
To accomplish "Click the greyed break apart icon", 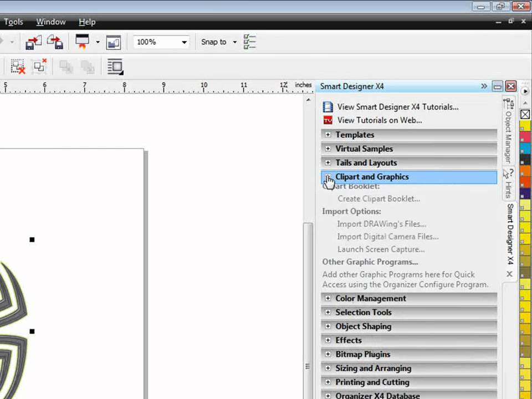I will (87, 66).
